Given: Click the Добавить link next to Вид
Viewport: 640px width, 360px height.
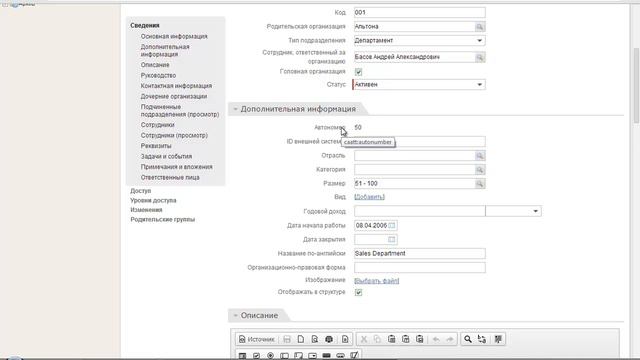Looking at the screenshot, I should (x=369, y=197).
